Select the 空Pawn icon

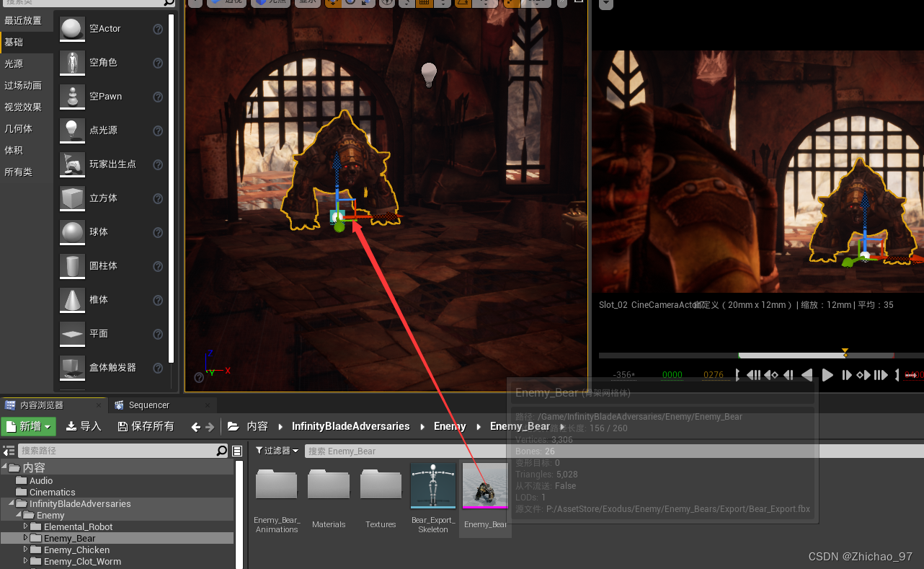coord(72,97)
